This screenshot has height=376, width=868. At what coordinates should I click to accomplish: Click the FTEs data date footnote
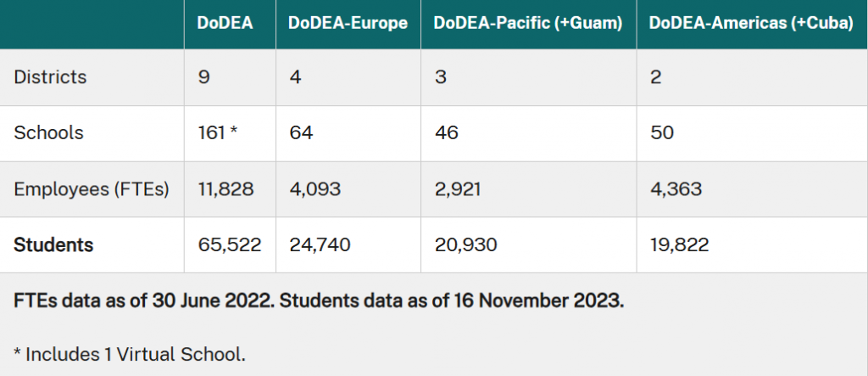(x=319, y=301)
